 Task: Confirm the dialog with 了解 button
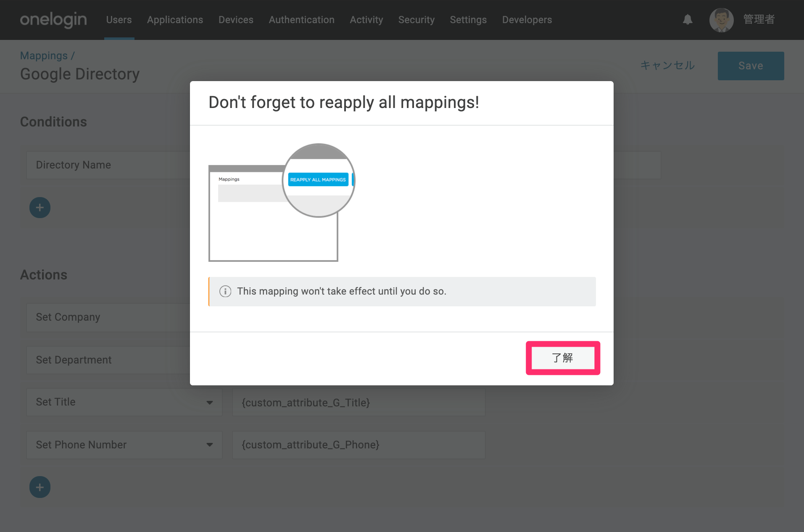click(563, 358)
